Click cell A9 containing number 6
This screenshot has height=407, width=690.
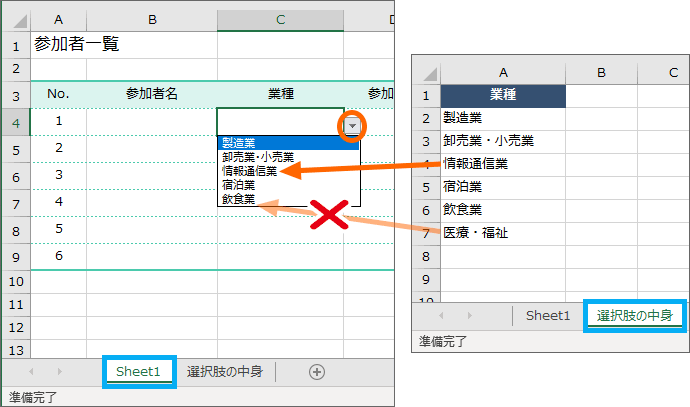pos(59,257)
